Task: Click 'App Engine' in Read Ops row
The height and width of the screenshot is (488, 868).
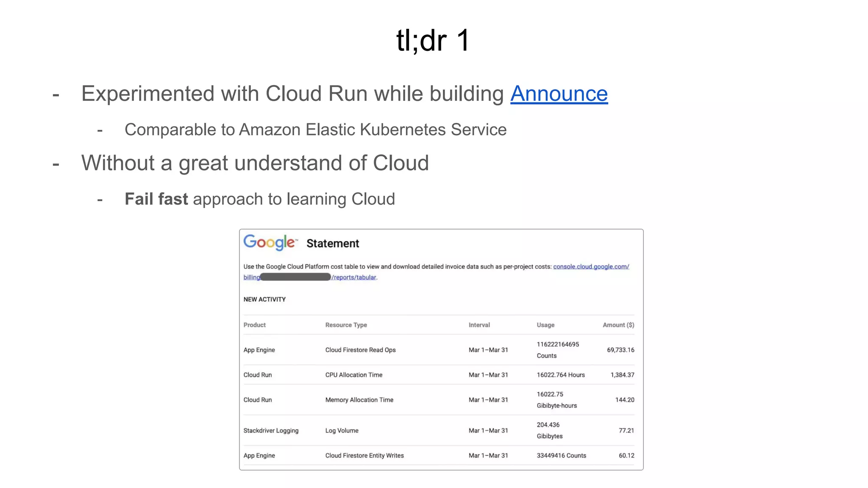Action: coord(259,350)
